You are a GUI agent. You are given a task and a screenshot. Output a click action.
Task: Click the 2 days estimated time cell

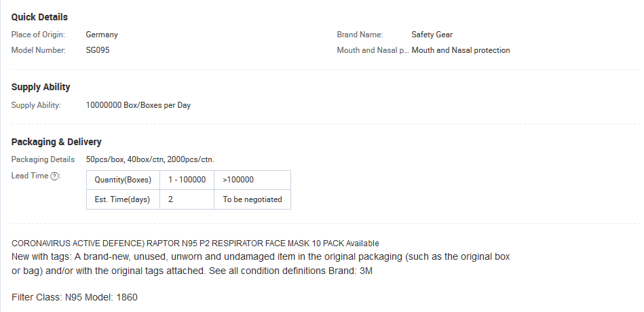coord(187,199)
